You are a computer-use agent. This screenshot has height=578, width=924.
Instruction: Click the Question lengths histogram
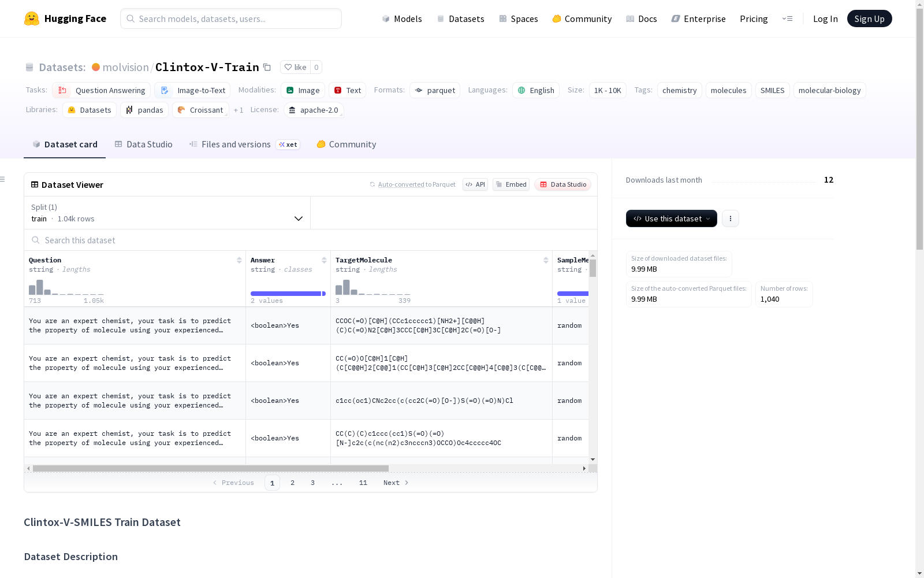click(x=66, y=287)
